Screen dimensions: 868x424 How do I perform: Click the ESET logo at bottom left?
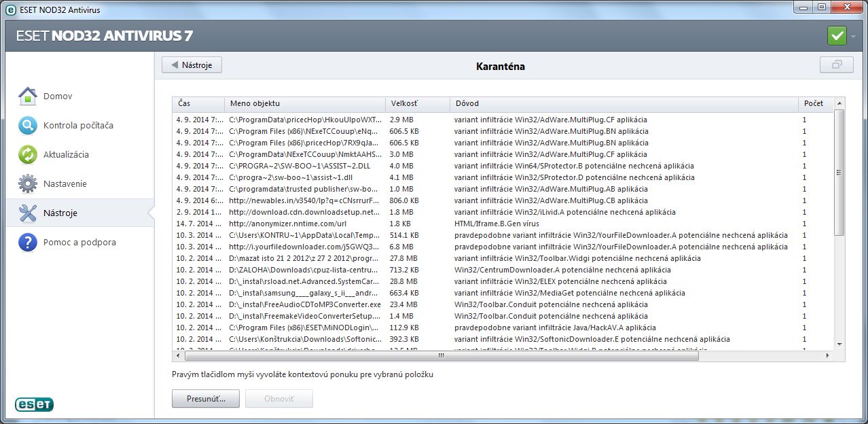pyautogui.click(x=34, y=404)
